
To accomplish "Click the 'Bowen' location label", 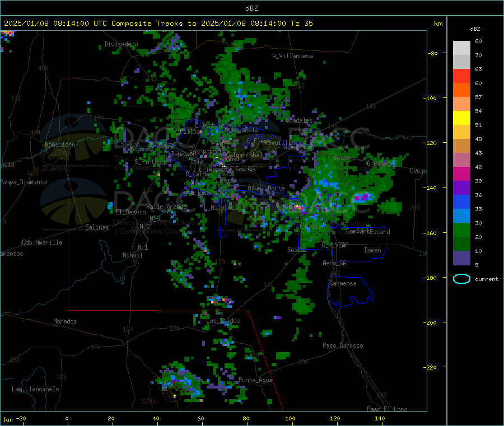I will point(373,250).
